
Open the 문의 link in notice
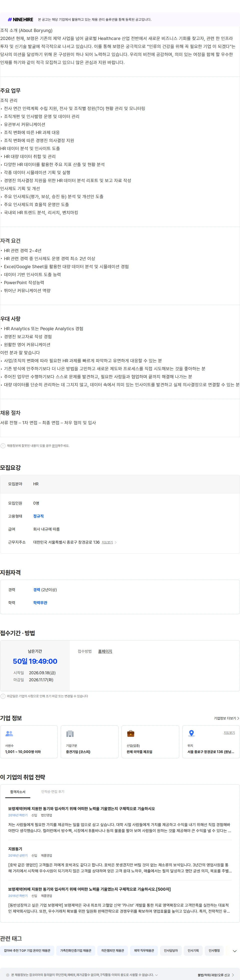point(54,446)
